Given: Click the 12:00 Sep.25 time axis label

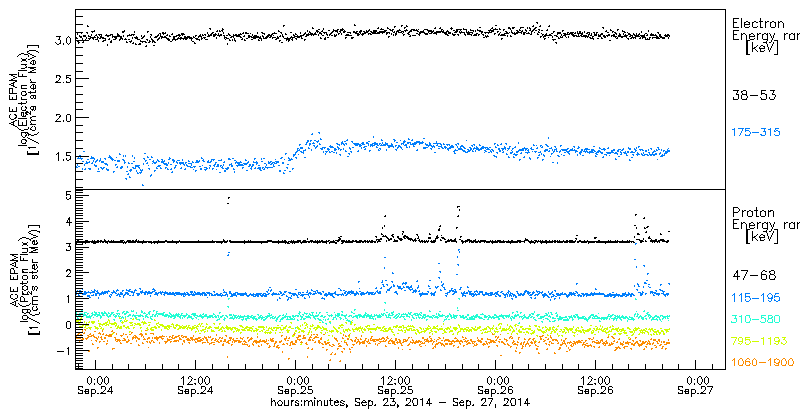Looking at the screenshot, I should pos(396,386).
